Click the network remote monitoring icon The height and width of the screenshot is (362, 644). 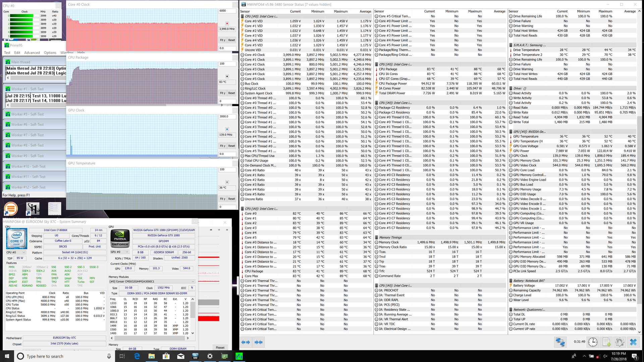[560, 342]
